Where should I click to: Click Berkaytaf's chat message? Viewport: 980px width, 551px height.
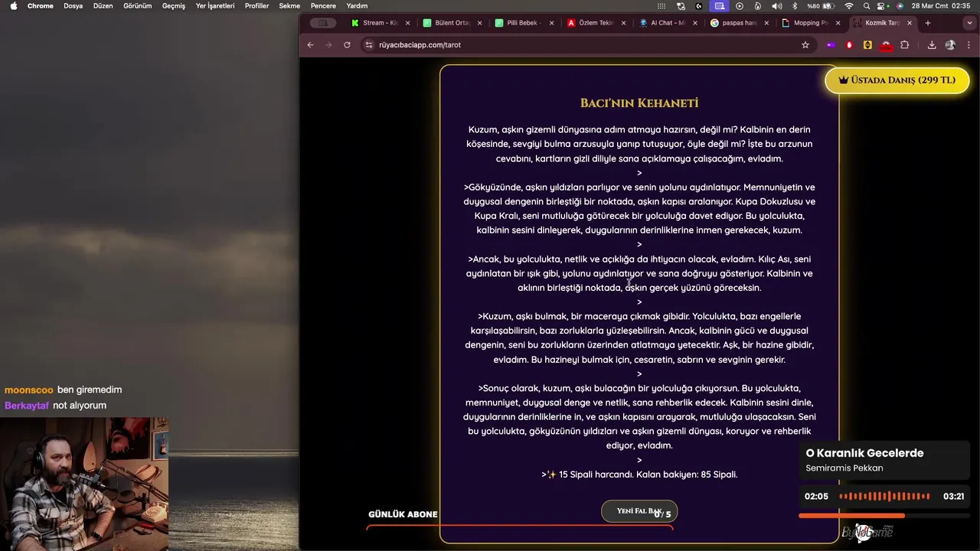(56, 406)
